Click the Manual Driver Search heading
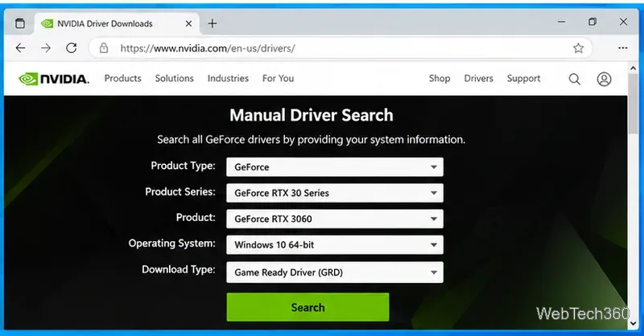The height and width of the screenshot is (336, 644). click(x=312, y=115)
